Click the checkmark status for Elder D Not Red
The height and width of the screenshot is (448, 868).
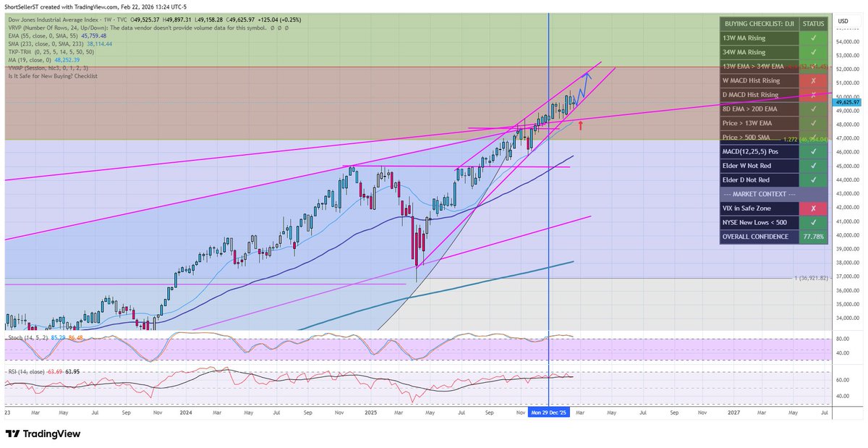(x=813, y=179)
